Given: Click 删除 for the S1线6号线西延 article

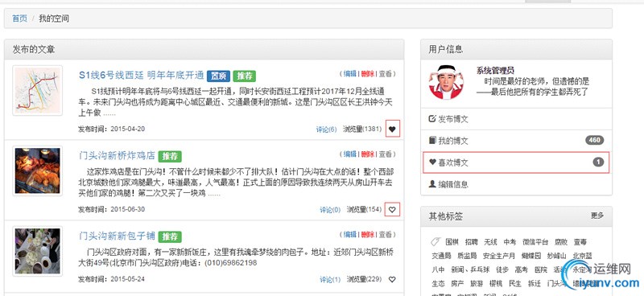Looking at the screenshot, I should [368, 73].
